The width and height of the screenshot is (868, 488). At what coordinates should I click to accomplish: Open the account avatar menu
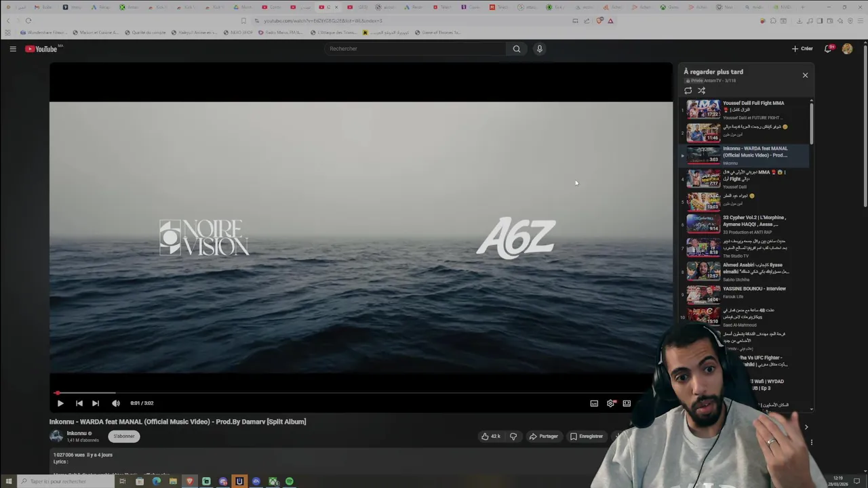pos(847,49)
